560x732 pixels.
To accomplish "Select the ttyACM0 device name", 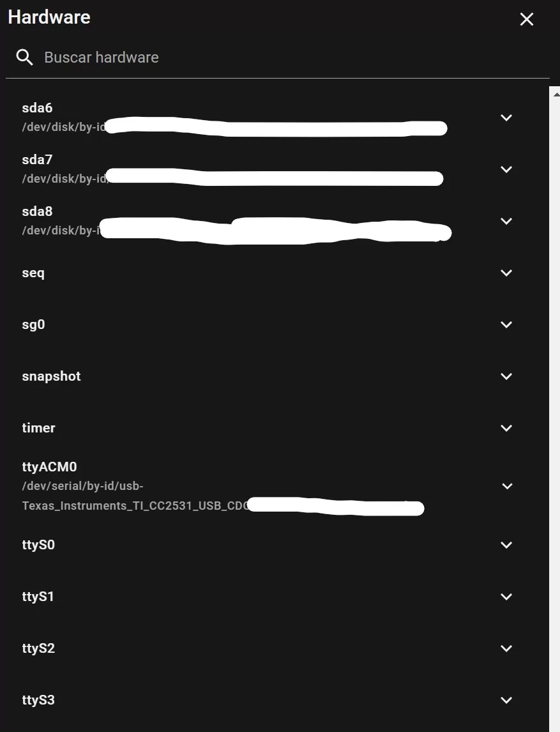I will (49, 467).
